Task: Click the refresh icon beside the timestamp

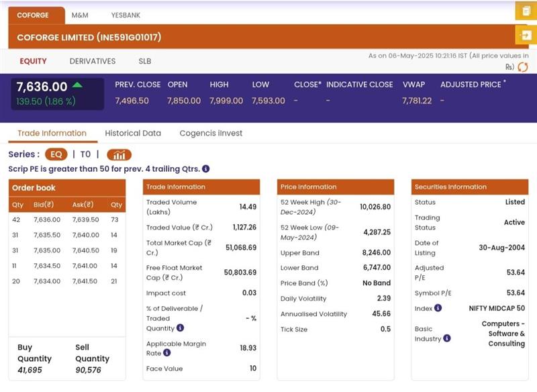Action: tap(522, 67)
